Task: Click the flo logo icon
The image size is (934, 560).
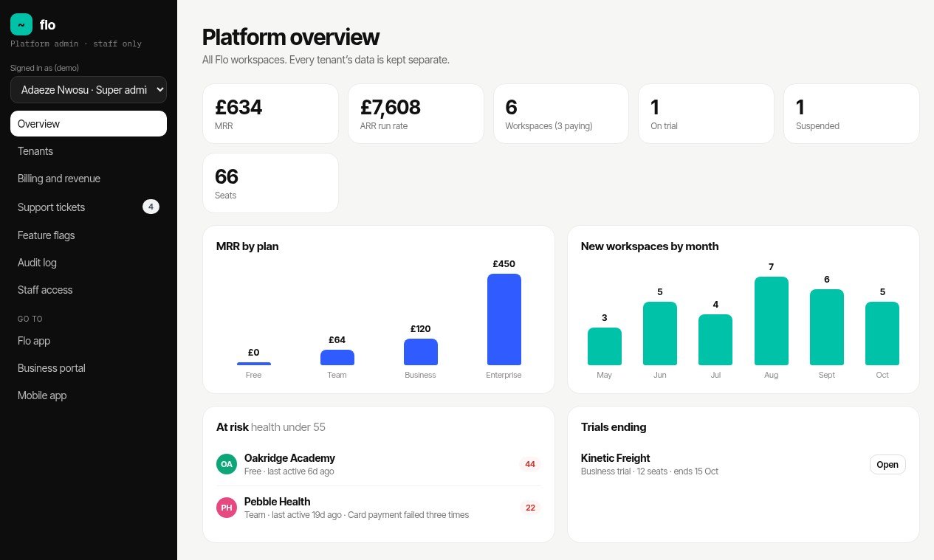Action: [21, 24]
